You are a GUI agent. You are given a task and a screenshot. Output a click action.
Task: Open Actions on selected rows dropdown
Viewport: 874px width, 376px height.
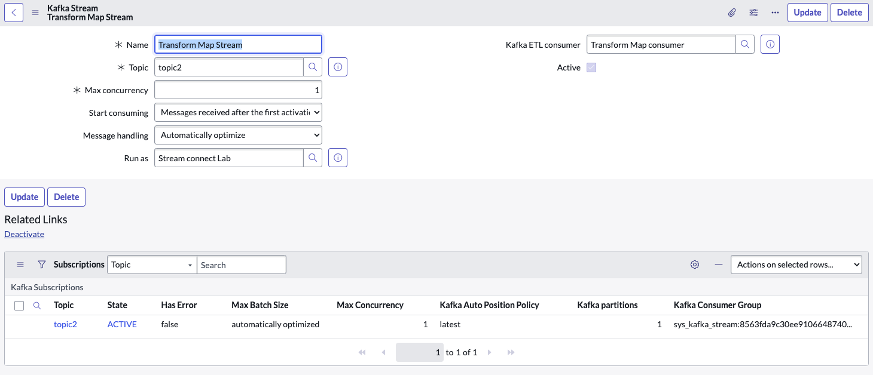[797, 265]
